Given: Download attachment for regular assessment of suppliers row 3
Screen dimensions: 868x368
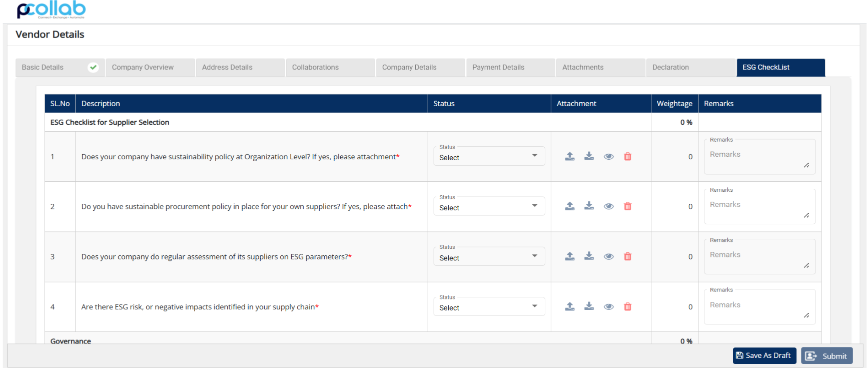Looking at the screenshot, I should (x=589, y=256).
